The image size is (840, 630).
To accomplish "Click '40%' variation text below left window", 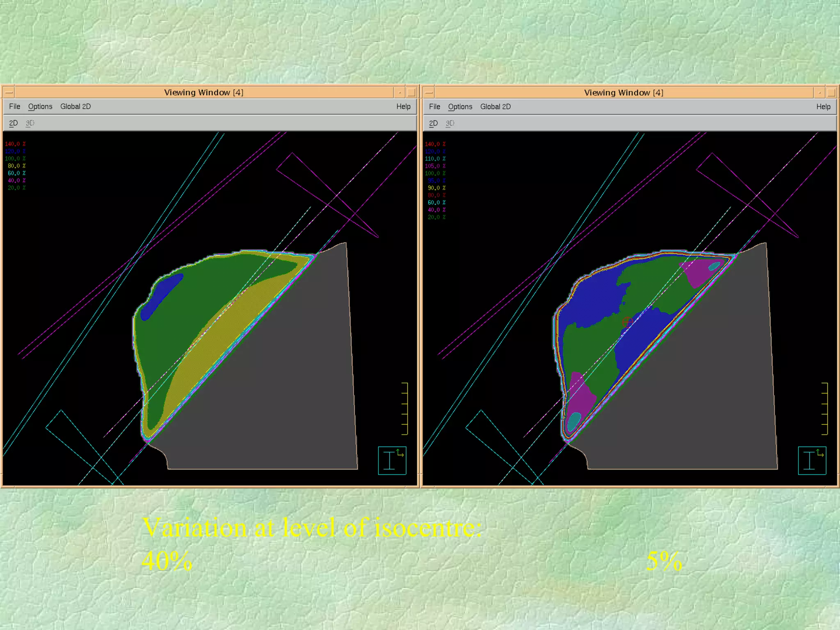I will click(167, 561).
